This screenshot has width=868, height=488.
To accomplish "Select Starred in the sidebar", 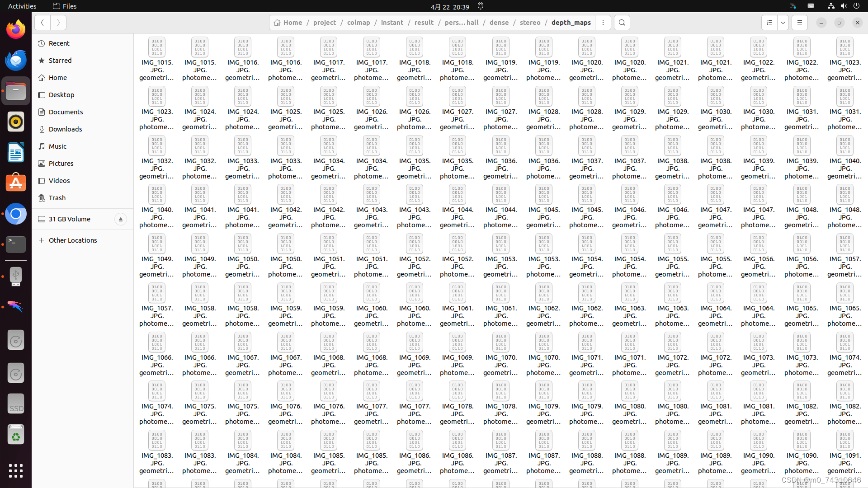I will coord(83,61).
